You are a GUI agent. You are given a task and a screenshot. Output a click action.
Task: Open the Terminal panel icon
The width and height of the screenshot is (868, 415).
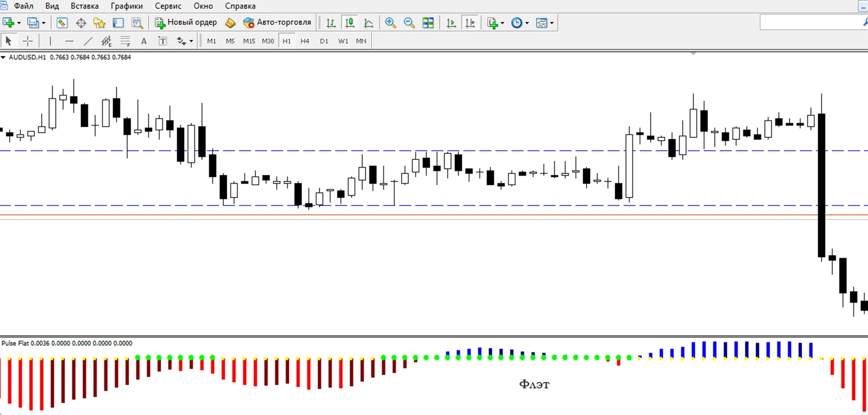[x=118, y=23]
